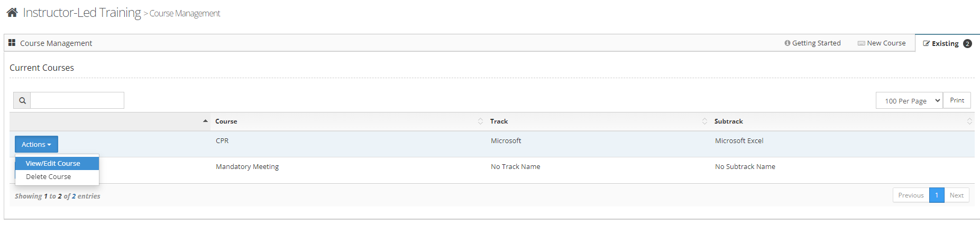Open the 100 Per Page dropdown
The image size is (980, 235).
(x=909, y=101)
